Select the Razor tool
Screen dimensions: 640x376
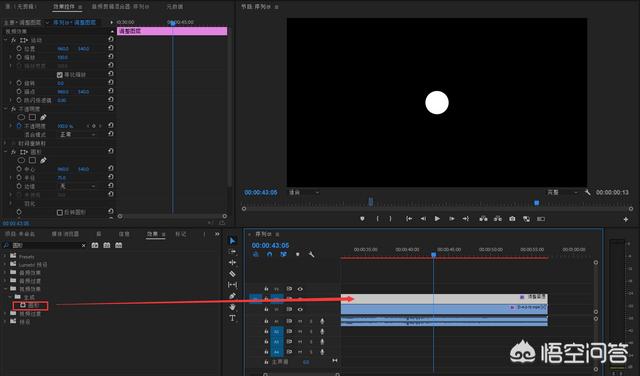pyautogui.click(x=232, y=274)
